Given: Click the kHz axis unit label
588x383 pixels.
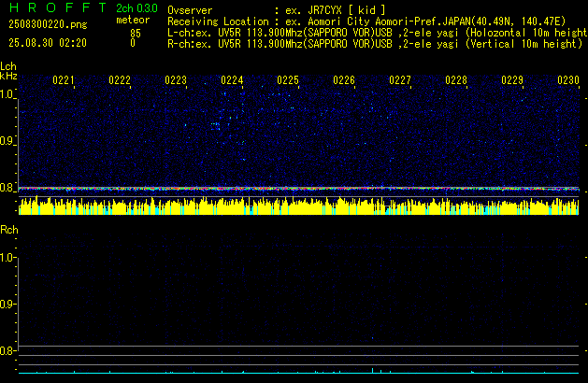Looking at the screenshot, I should click(x=8, y=76).
